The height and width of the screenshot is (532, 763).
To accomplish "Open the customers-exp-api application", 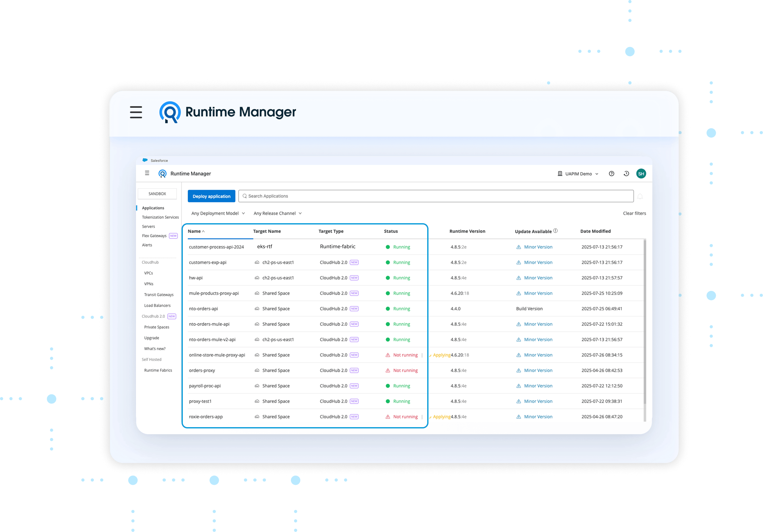I will (208, 262).
